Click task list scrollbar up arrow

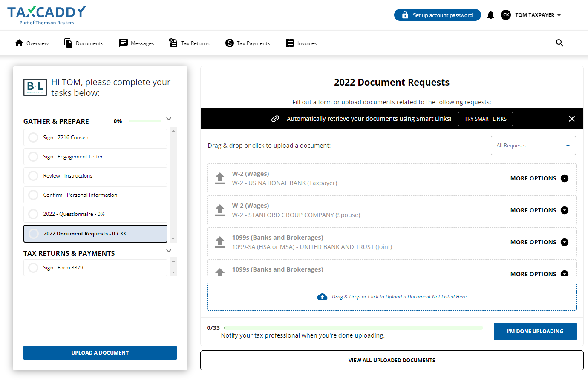173,131
